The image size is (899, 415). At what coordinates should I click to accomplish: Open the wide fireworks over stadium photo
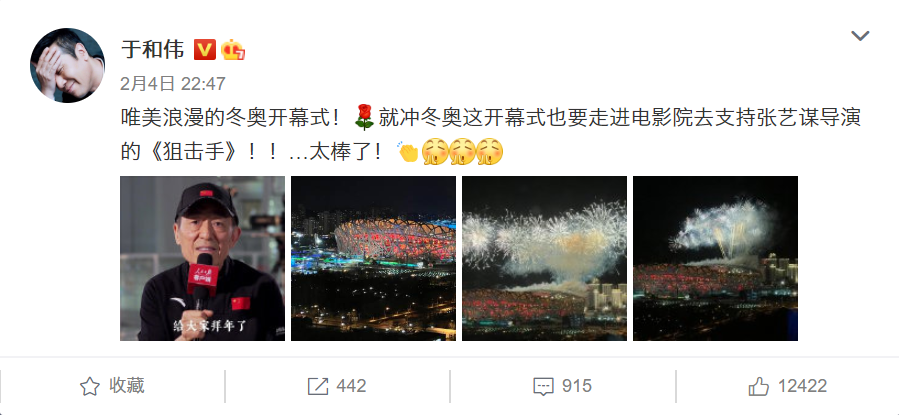[x=544, y=258]
